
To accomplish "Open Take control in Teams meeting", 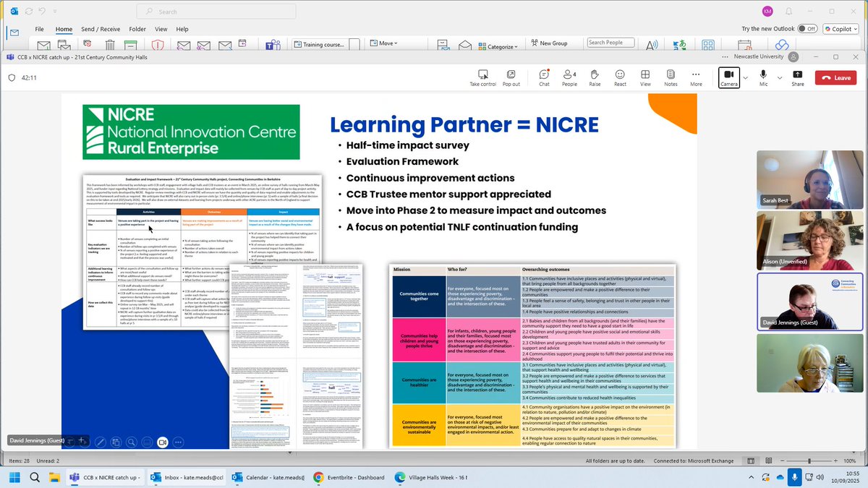I will [x=482, y=78].
